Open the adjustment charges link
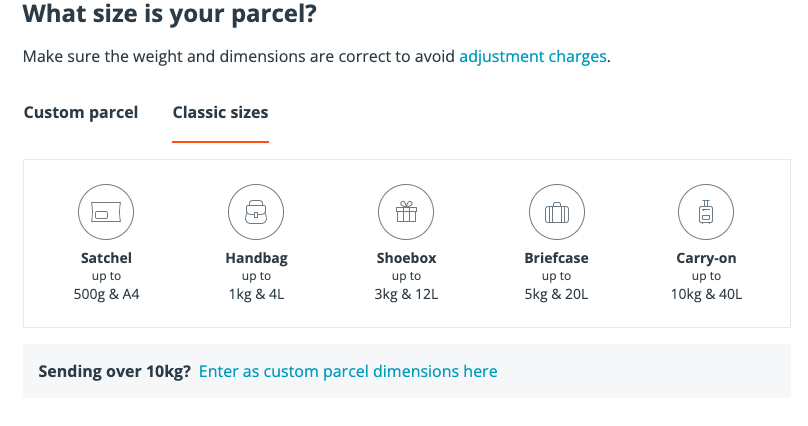808x426 pixels. point(533,56)
